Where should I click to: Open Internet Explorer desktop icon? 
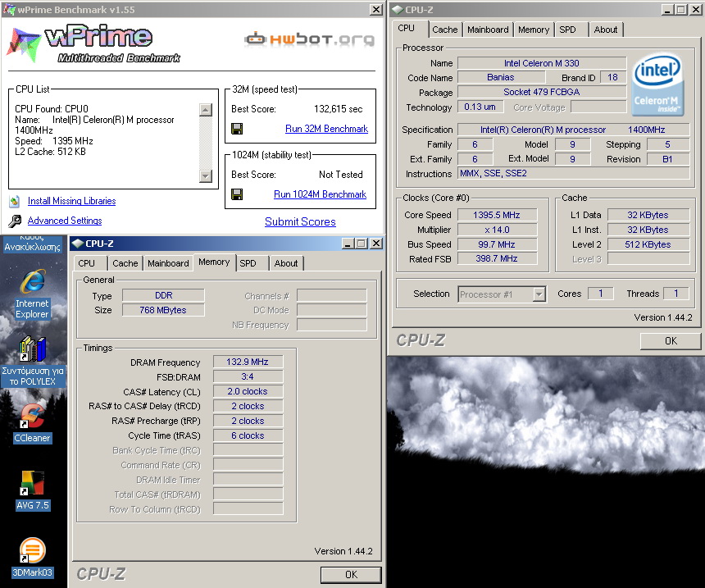pyautogui.click(x=32, y=282)
